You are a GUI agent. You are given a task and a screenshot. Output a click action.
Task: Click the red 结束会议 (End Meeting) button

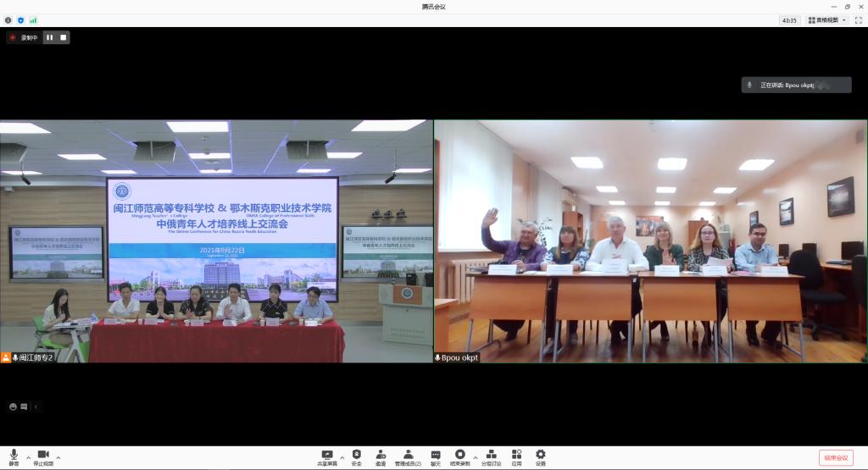pos(836,457)
